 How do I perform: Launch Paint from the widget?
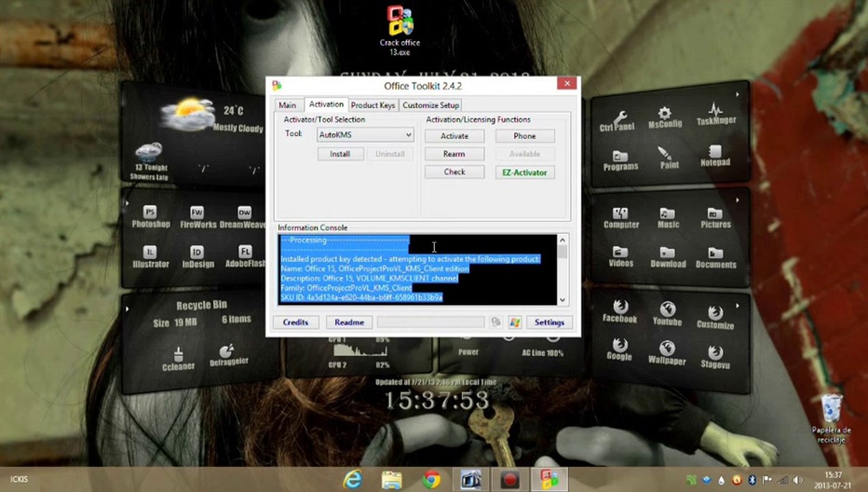(x=669, y=158)
